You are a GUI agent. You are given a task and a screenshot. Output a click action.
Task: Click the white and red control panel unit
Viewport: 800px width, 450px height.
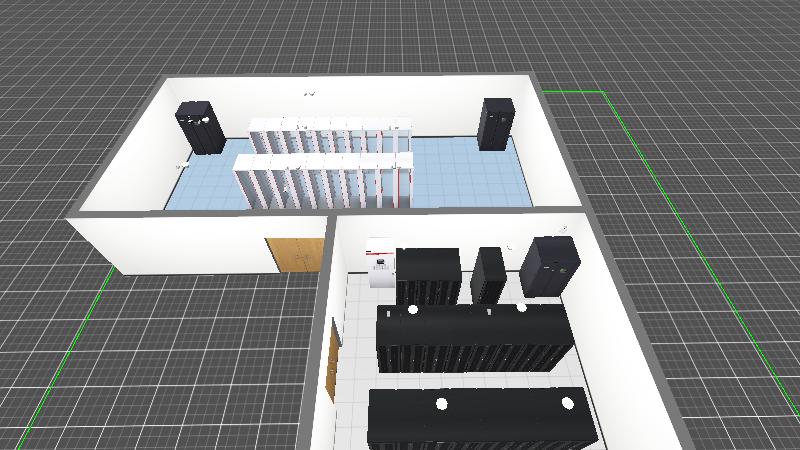point(381,262)
